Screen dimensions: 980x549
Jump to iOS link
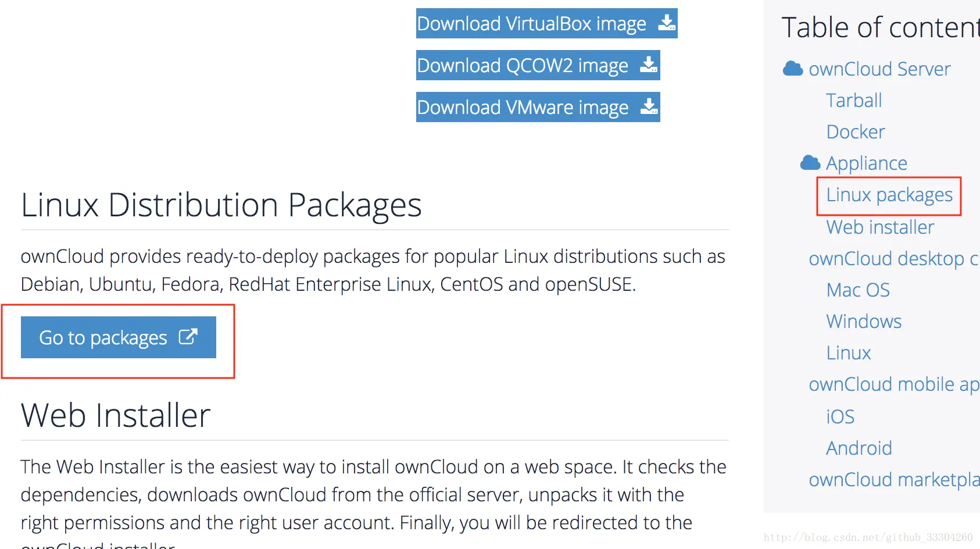[x=840, y=416]
